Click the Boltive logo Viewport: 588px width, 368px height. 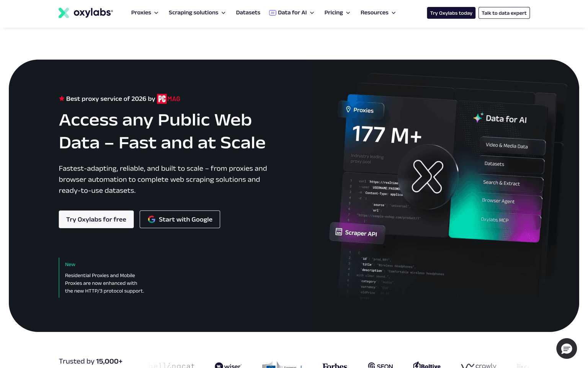[427, 365]
